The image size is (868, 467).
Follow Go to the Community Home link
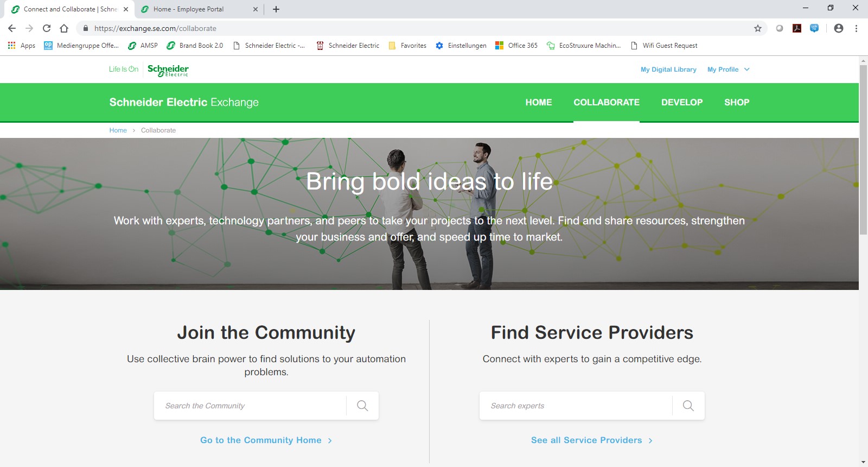266,440
